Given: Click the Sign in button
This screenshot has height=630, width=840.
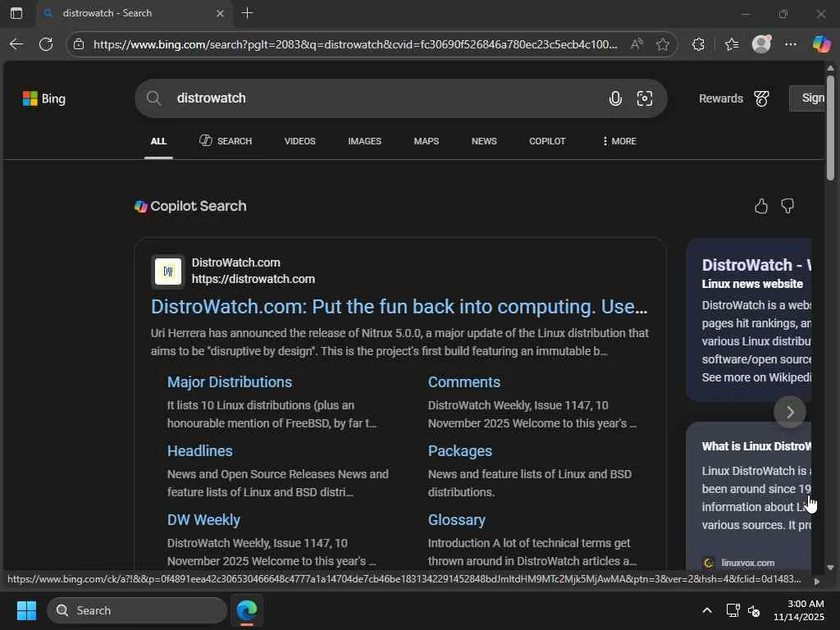Looking at the screenshot, I should coord(807,98).
